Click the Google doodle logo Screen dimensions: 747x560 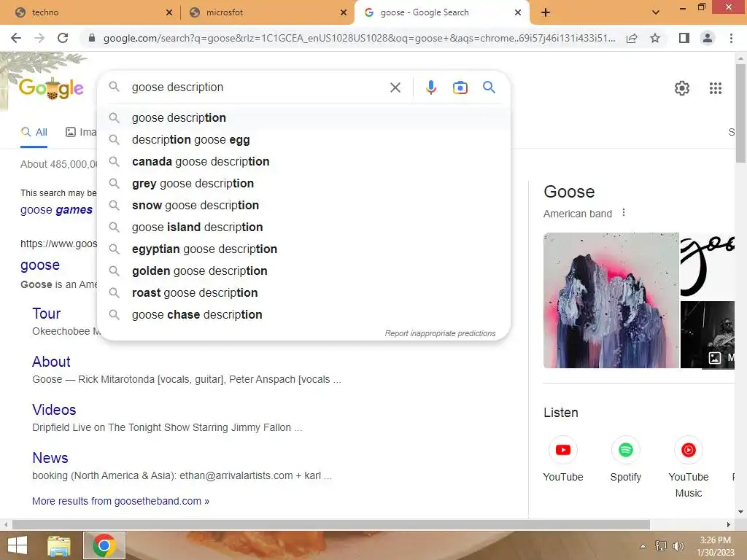coord(51,88)
